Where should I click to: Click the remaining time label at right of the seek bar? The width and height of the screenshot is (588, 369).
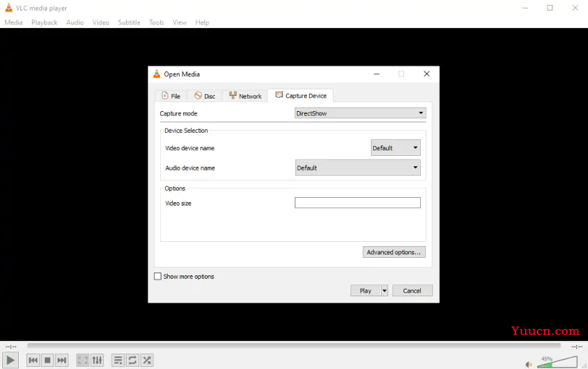[577, 347]
